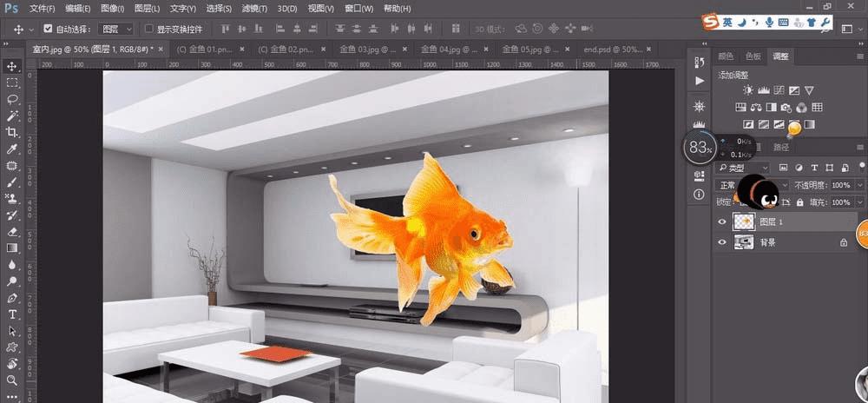Viewport: 868px width, 403px height.
Task: Add a Brightness/Contrast adjustment
Action: tap(749, 90)
